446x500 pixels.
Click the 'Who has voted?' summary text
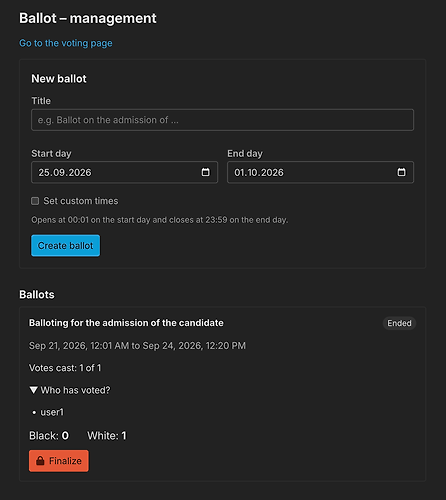tap(75, 390)
